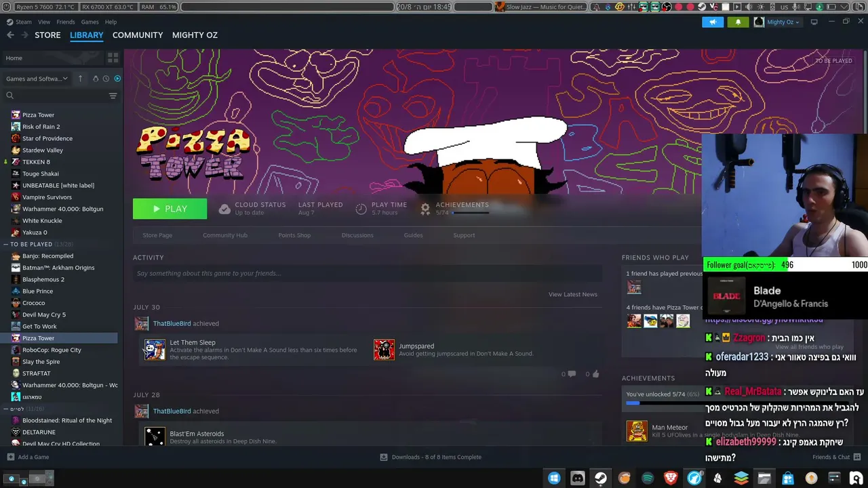Click the comment bubble icon
The image size is (868, 488).
(571, 373)
